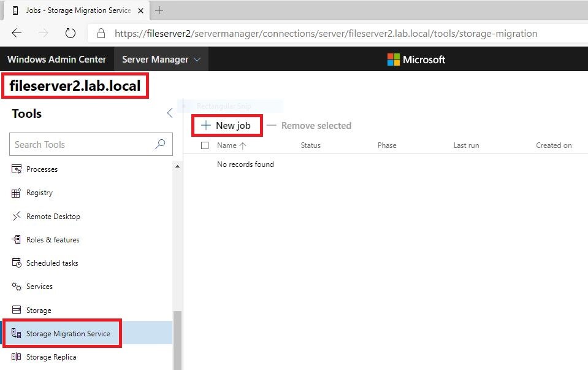
Task: Click Remove selected button
Action: tap(309, 125)
